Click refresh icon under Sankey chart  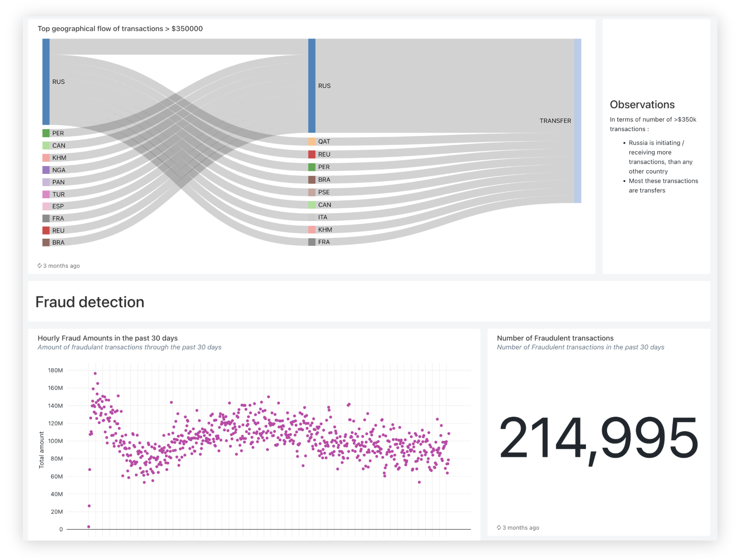click(x=39, y=266)
